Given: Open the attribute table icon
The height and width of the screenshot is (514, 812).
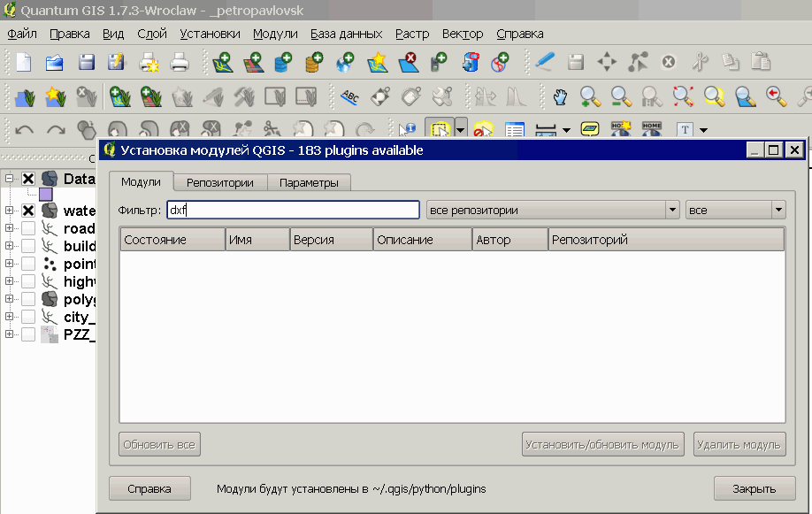Looking at the screenshot, I should [515, 129].
